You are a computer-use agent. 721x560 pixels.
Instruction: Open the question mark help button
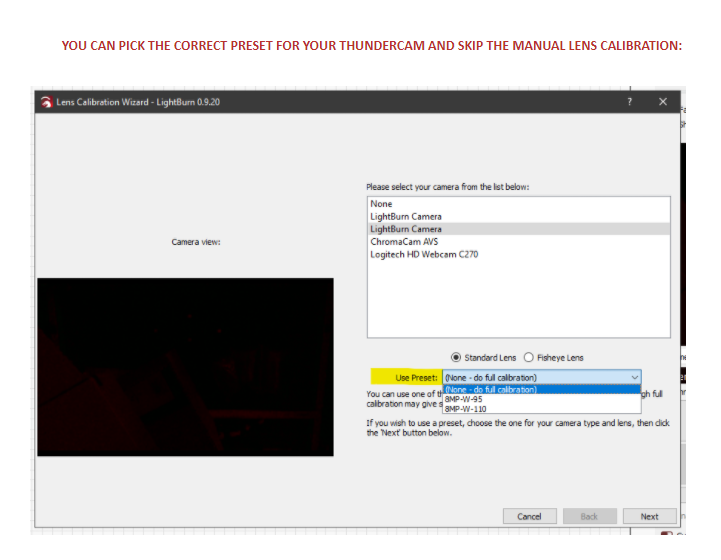point(629,102)
